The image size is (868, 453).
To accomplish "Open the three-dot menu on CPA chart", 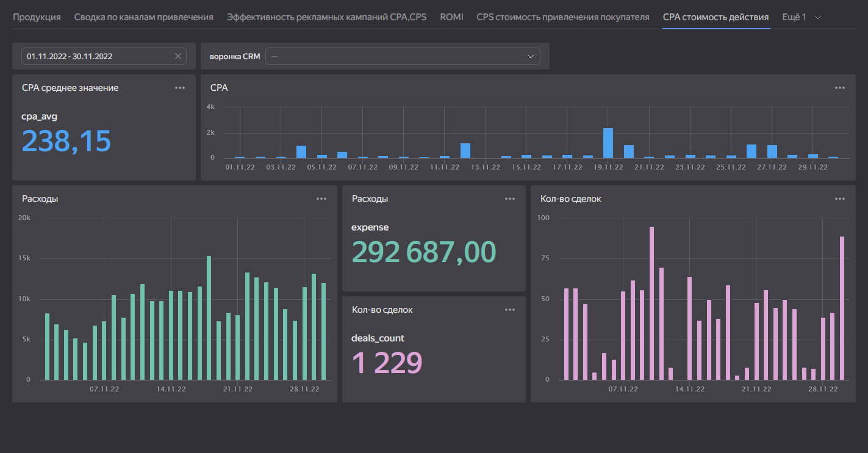I will [x=840, y=88].
